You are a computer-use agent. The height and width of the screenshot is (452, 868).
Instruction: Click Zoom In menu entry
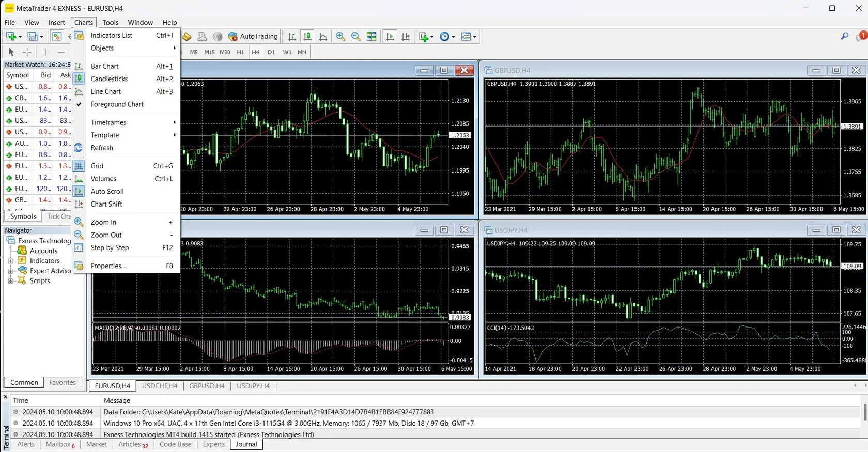coord(126,222)
